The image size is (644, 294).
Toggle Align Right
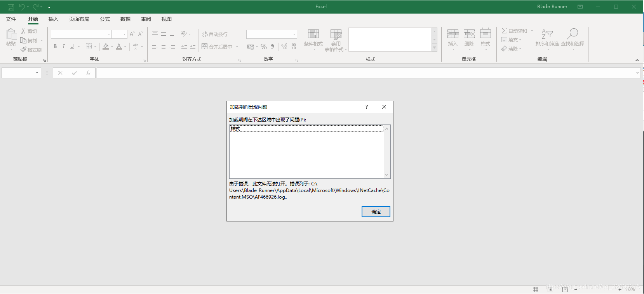pyautogui.click(x=172, y=47)
